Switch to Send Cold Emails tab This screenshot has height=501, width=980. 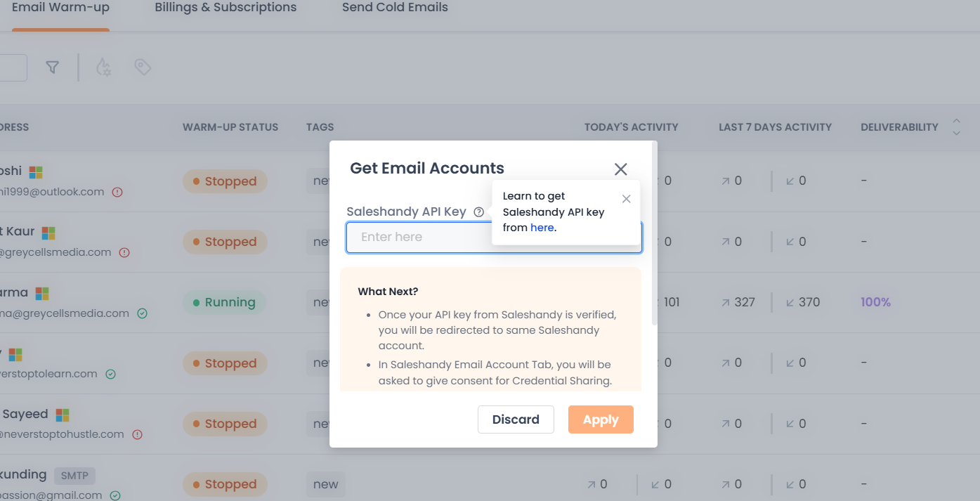(395, 8)
